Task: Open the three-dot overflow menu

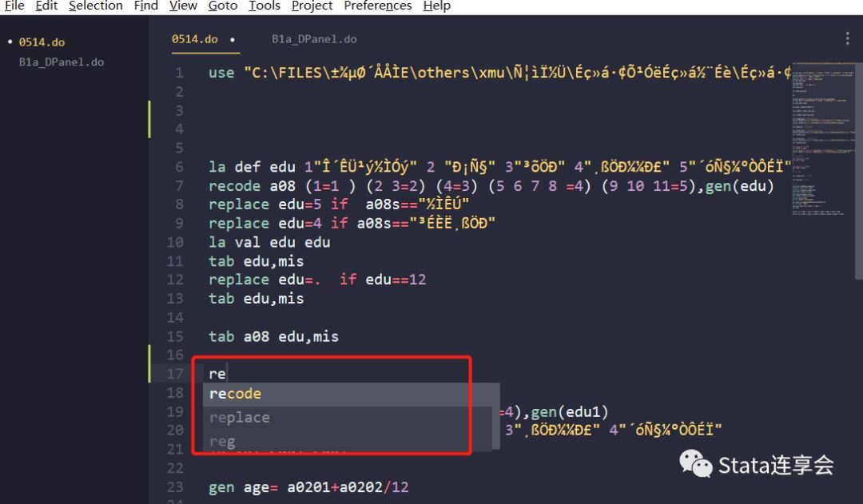Action: coord(847,38)
